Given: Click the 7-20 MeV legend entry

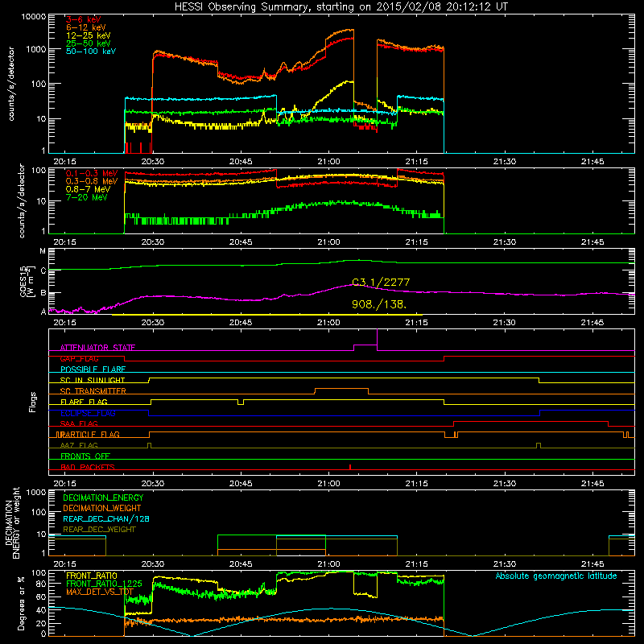Looking at the screenshot, I should click(87, 197).
